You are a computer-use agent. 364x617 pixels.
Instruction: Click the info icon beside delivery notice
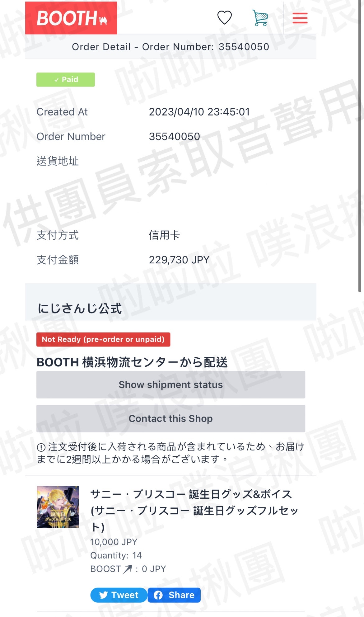coord(41,447)
